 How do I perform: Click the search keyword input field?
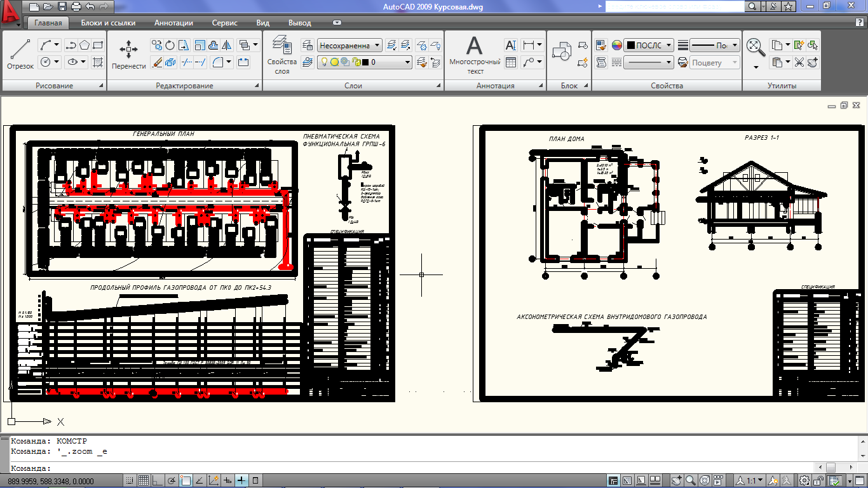[674, 6]
